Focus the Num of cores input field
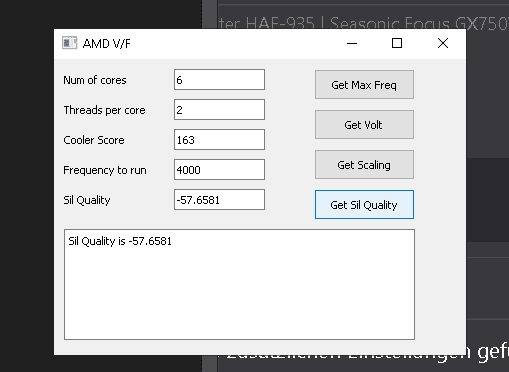 tap(219, 80)
